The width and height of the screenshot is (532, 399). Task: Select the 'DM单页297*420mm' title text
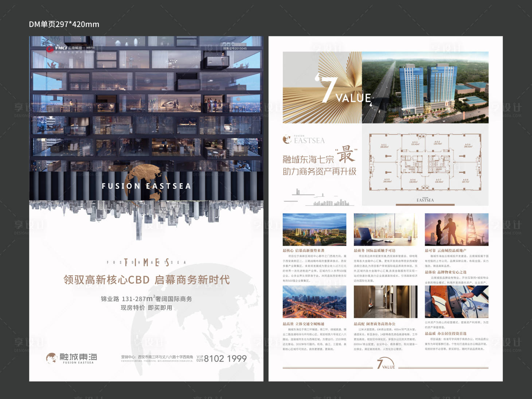(64, 24)
